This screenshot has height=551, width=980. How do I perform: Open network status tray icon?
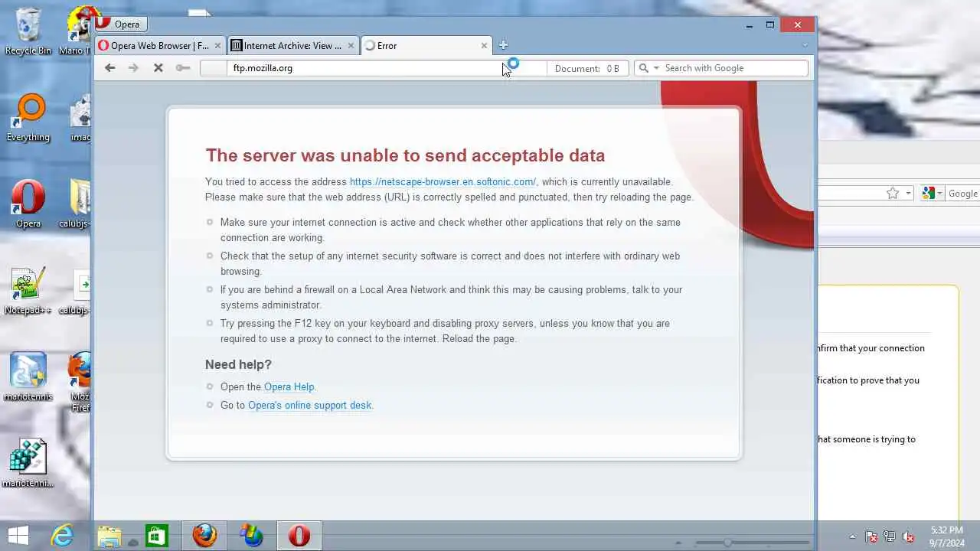click(890, 536)
